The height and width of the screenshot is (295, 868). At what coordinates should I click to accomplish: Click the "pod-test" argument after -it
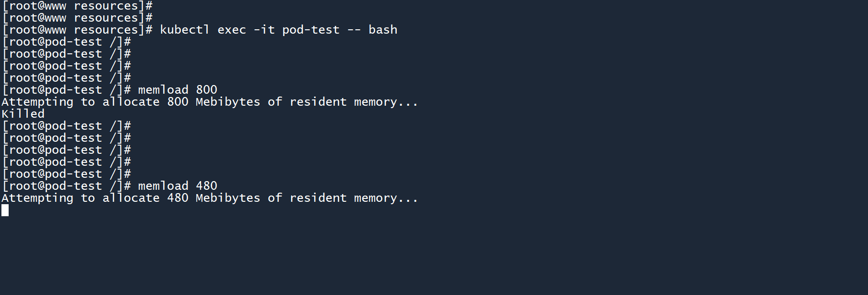coord(310,30)
